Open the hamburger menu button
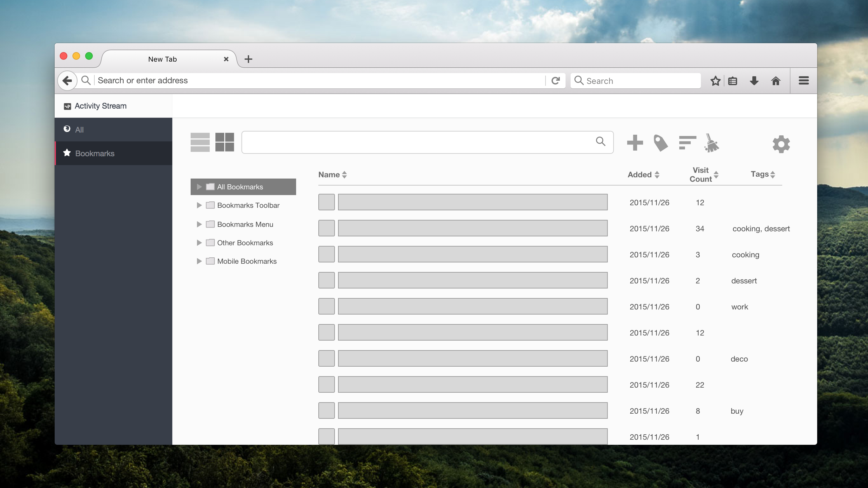The image size is (868, 488). 804,81
